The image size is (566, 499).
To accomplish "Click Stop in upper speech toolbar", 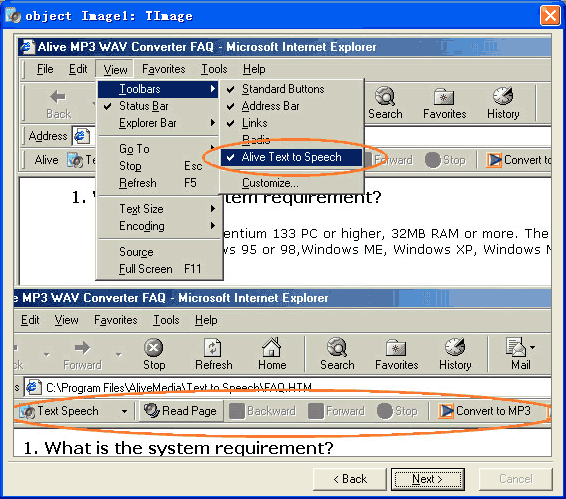I will point(445,160).
